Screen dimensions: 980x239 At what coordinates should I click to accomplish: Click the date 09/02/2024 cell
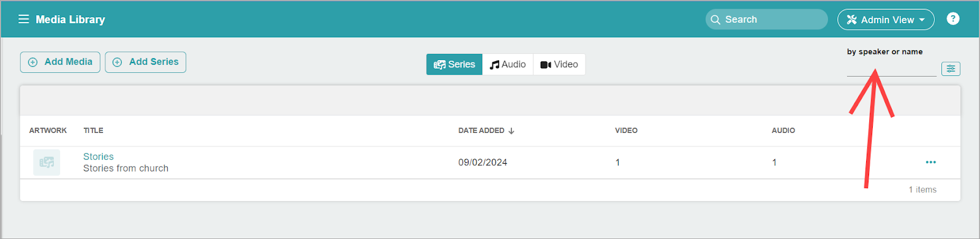483,162
